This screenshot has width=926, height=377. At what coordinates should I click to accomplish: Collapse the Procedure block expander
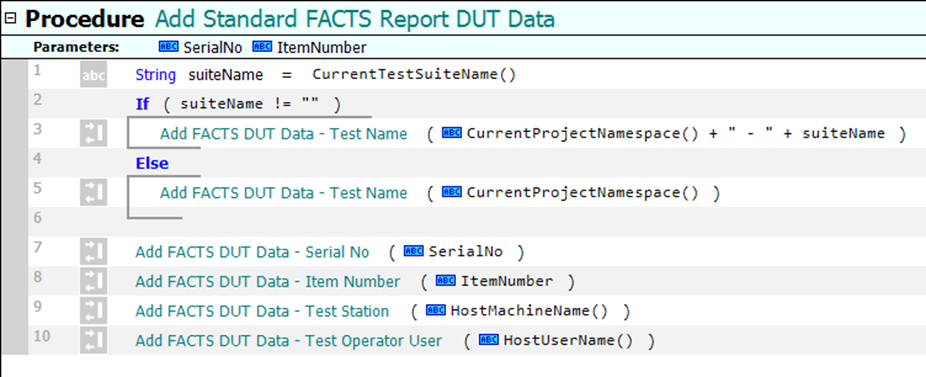coord(10,18)
